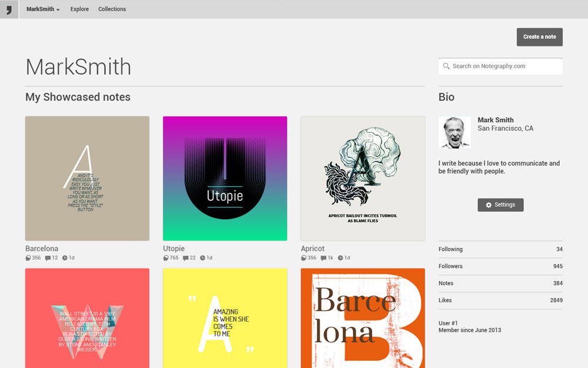Click the clock icon under Utopie note
The width and height of the screenshot is (588, 368).
[202, 258]
